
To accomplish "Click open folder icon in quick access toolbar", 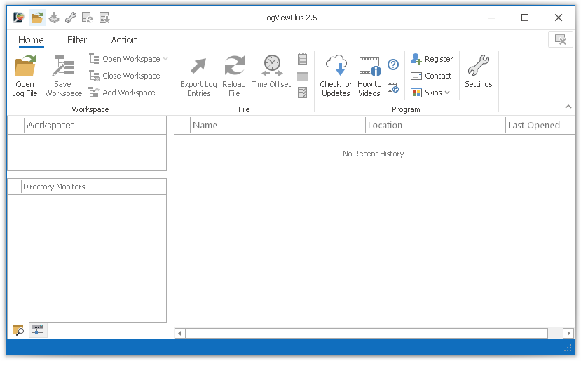I will click(x=37, y=18).
